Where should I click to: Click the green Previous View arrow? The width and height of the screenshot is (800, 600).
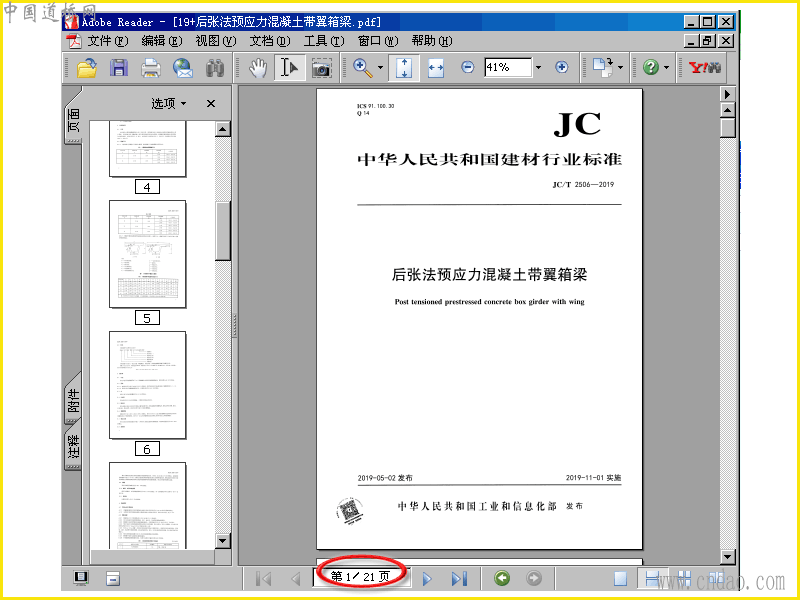502,578
